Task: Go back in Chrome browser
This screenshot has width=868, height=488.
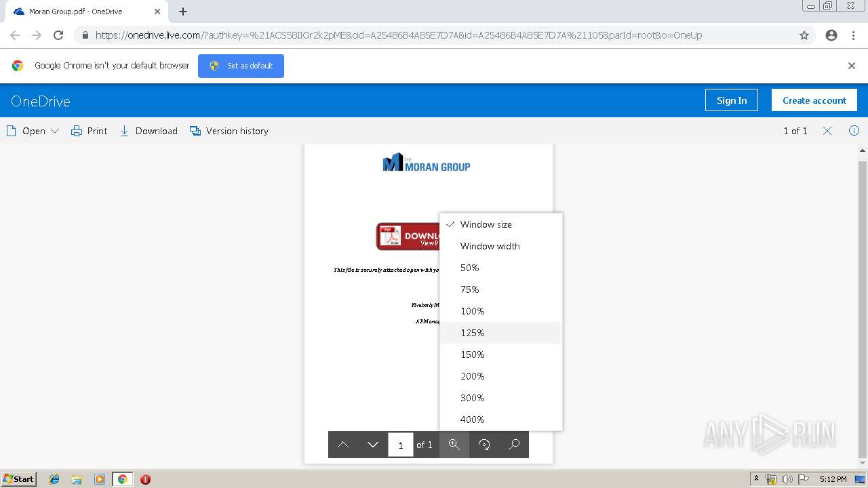Action: pyautogui.click(x=15, y=35)
